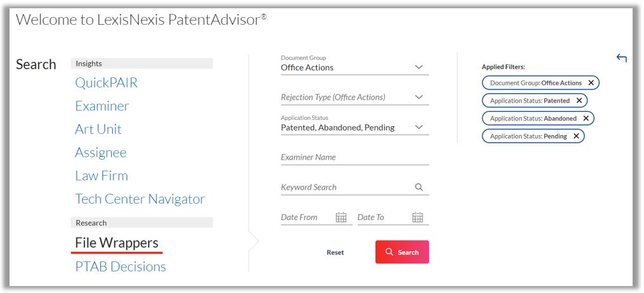Remove the Document Group: Office Actions filter

[x=591, y=83]
